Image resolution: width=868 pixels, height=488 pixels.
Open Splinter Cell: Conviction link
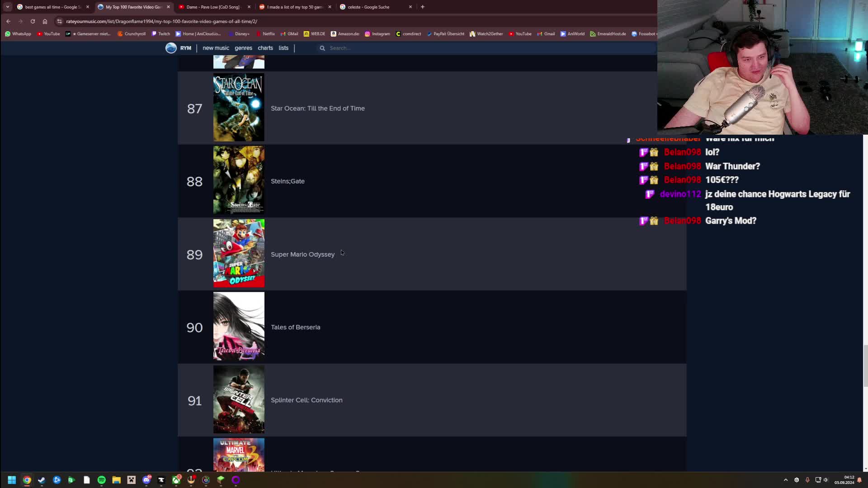[307, 400]
